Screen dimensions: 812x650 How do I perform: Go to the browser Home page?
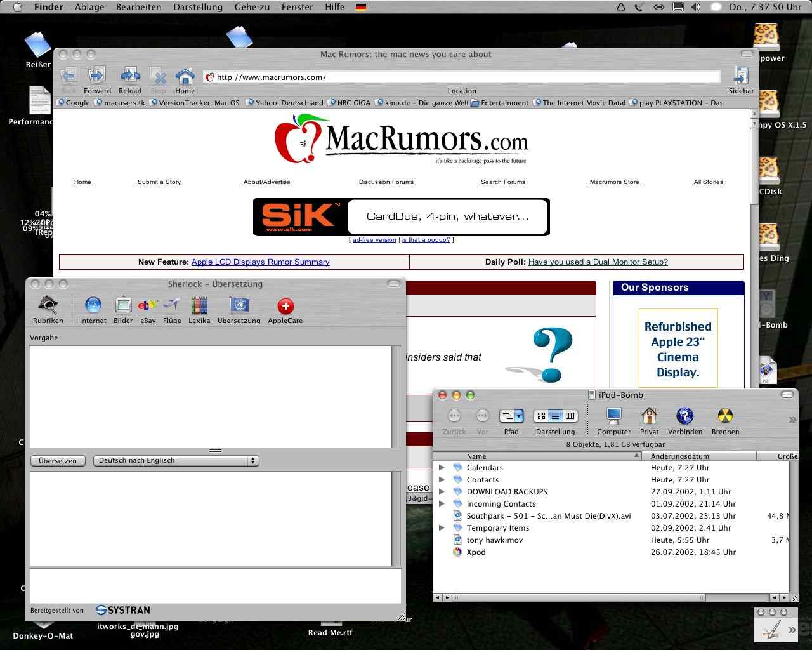185,81
